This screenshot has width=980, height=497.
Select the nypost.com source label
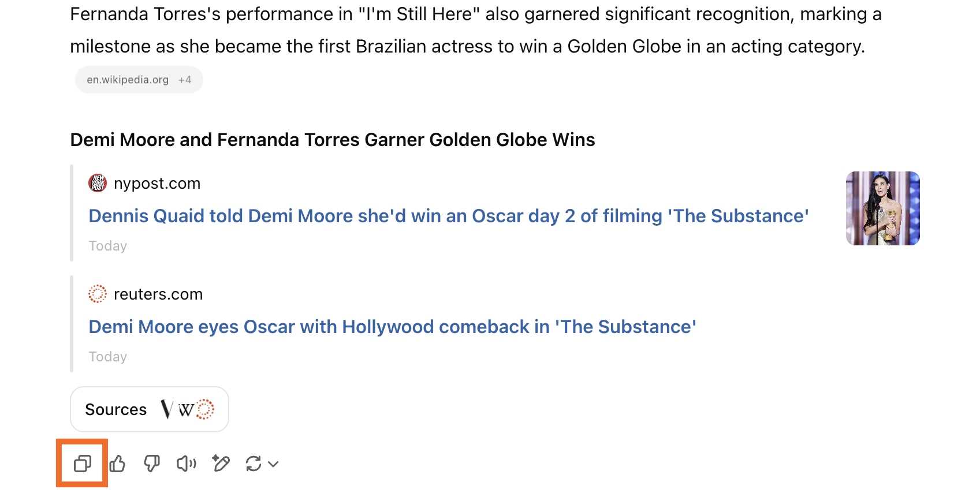157,184
